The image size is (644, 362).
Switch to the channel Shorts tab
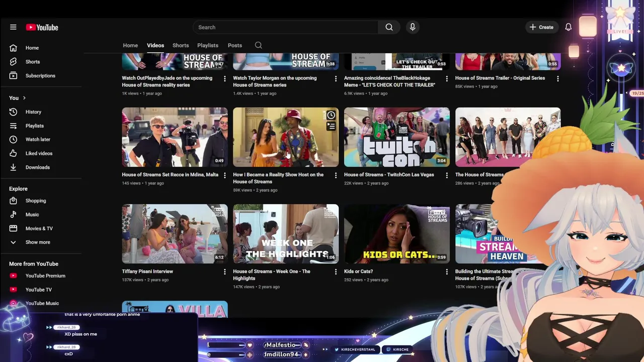pyautogui.click(x=181, y=45)
